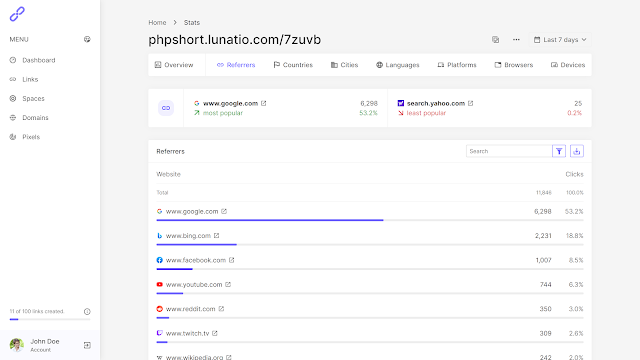Switch to the Overview tab
The image size is (640, 360).
[x=174, y=65]
